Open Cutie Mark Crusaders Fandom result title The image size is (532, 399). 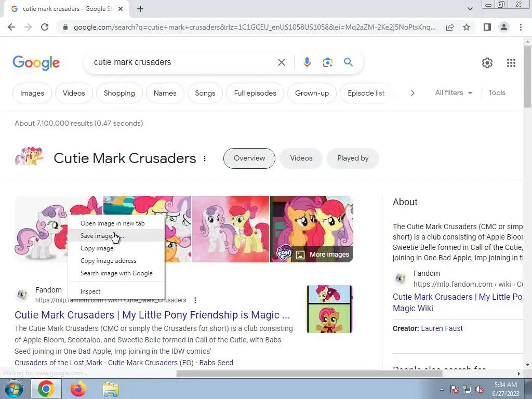point(152,315)
